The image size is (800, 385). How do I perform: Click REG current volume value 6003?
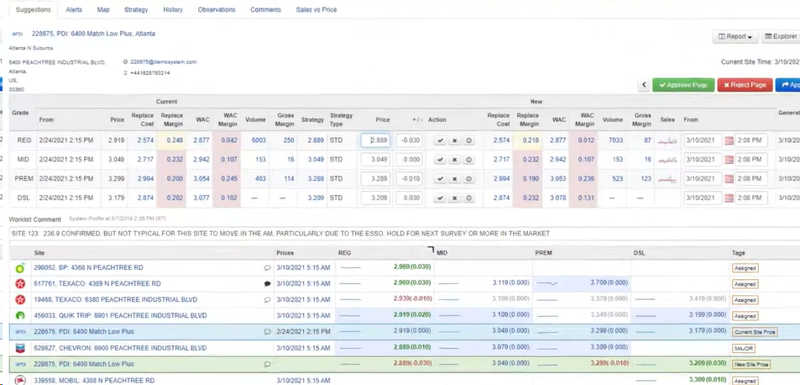pyautogui.click(x=259, y=140)
